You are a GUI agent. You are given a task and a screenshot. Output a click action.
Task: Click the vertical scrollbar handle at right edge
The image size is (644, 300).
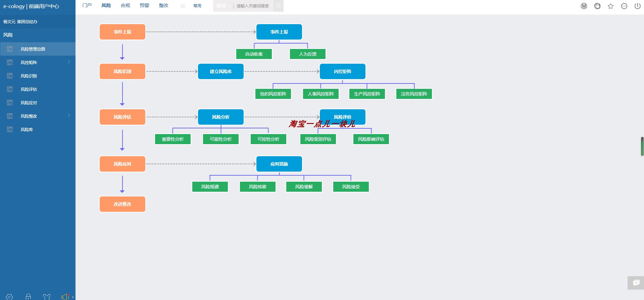click(642, 146)
